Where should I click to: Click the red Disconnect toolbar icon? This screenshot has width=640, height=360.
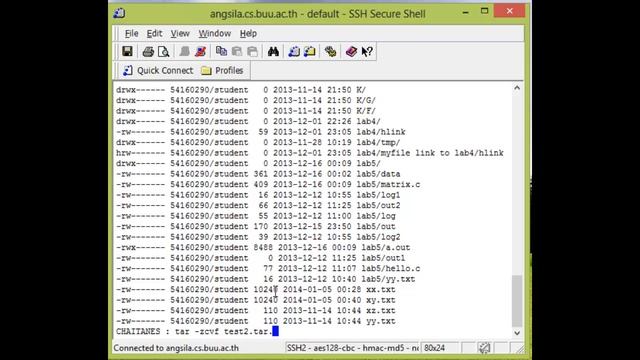(200, 51)
